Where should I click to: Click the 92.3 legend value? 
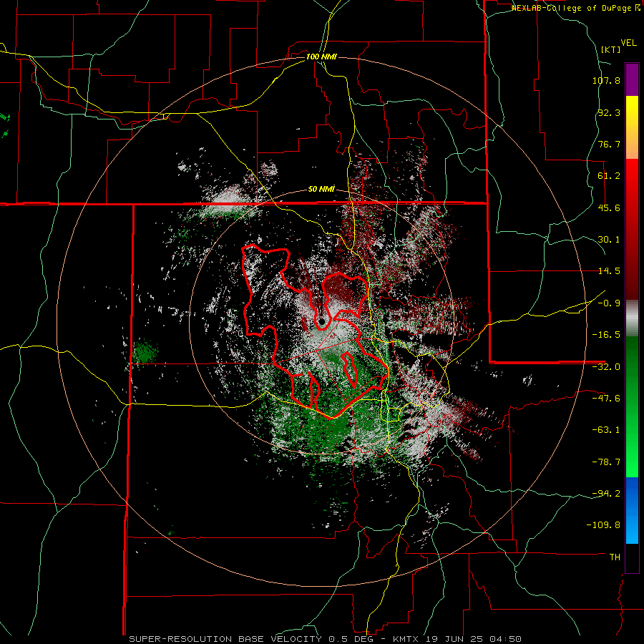tap(609, 112)
